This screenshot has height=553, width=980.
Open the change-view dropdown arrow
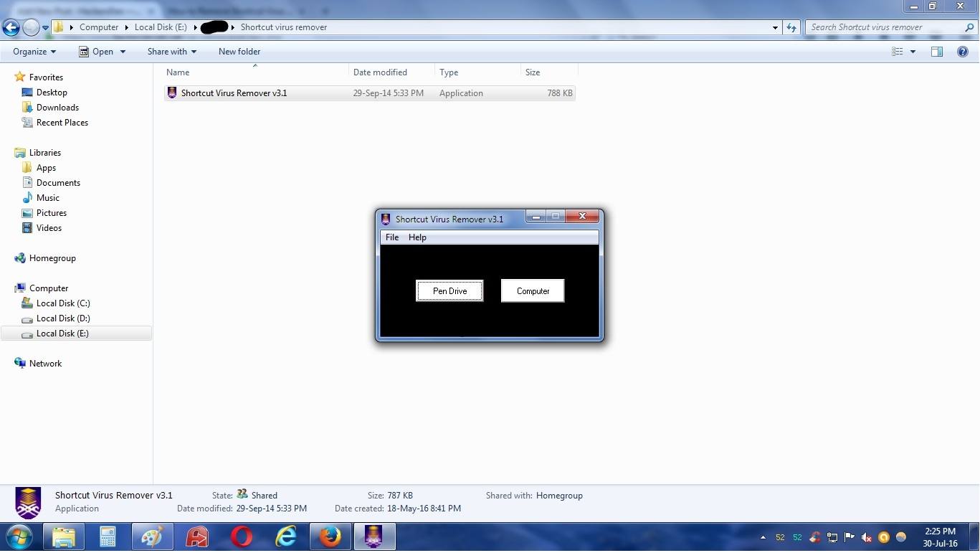[x=912, y=51]
